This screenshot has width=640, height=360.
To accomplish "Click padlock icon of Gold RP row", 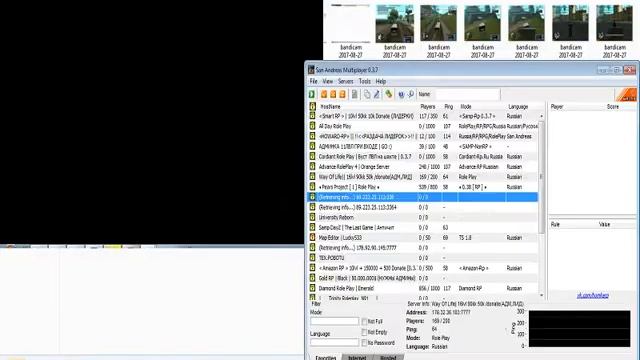I will (312, 278).
